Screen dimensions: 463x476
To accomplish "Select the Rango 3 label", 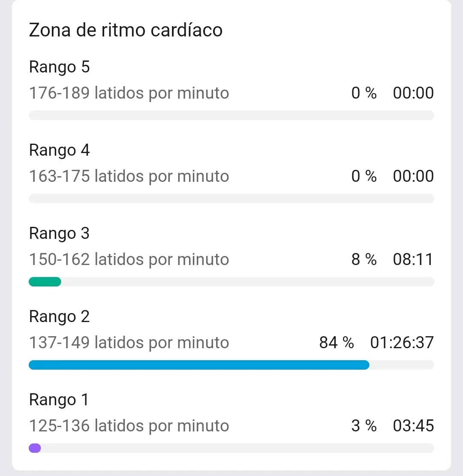I will tap(59, 233).
